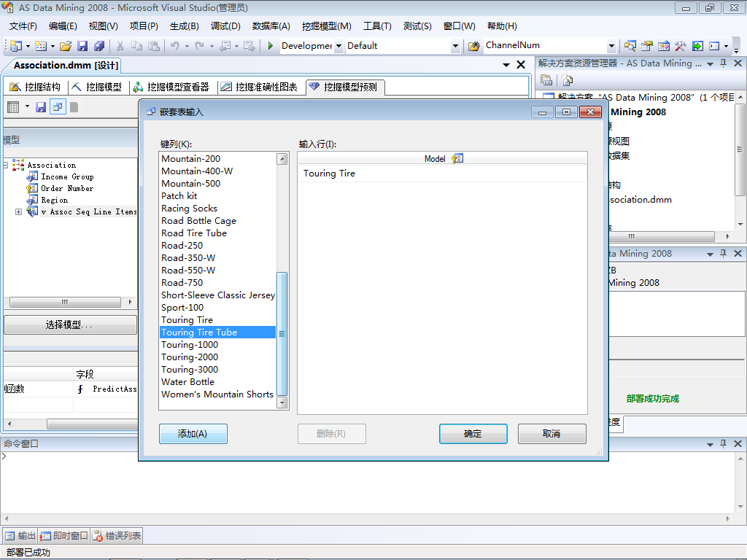The height and width of the screenshot is (560, 747).
Task: Click the Paste toolbar icon
Action: coord(154,46)
